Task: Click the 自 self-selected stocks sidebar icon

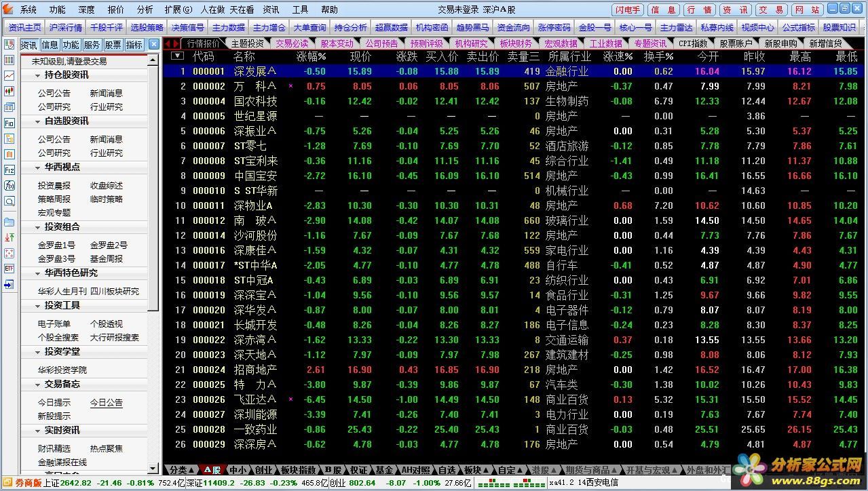Action: [9, 155]
